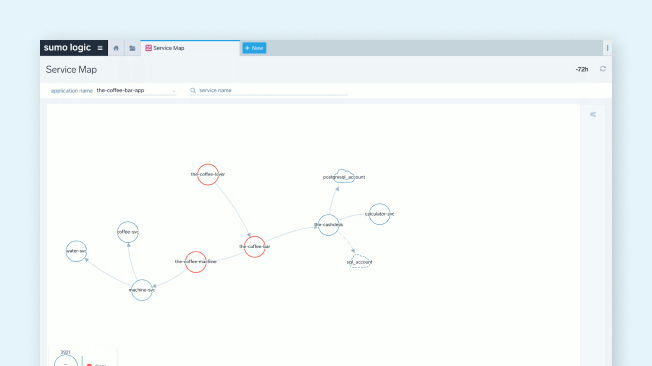Switch to the Service Map tab
The height and width of the screenshot is (366, 652).
[x=190, y=48]
